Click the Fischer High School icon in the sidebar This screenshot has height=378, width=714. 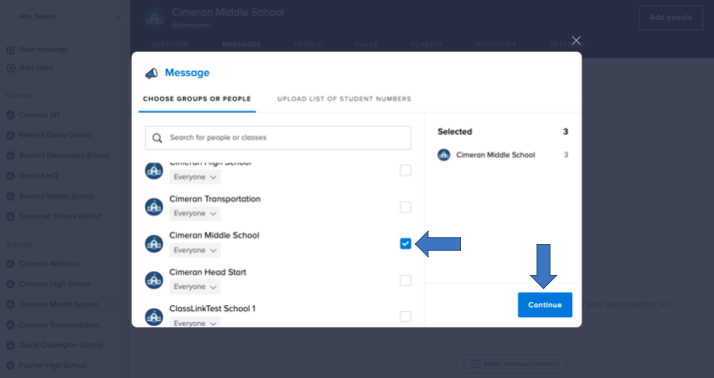coord(10,365)
